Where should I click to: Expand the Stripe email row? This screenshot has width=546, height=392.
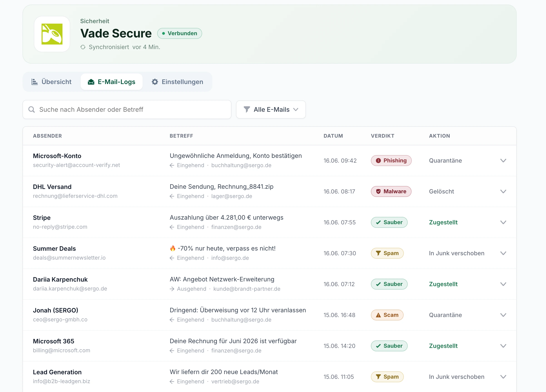[503, 223]
